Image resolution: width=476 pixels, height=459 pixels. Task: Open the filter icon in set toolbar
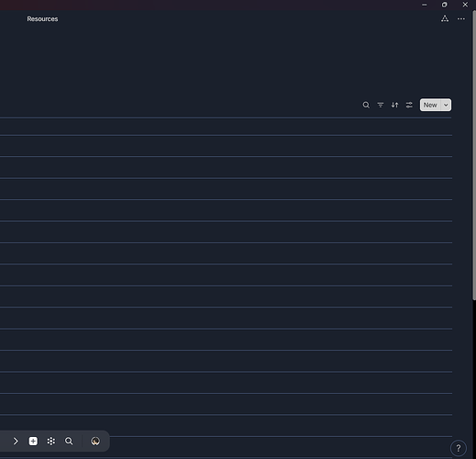pyautogui.click(x=381, y=105)
